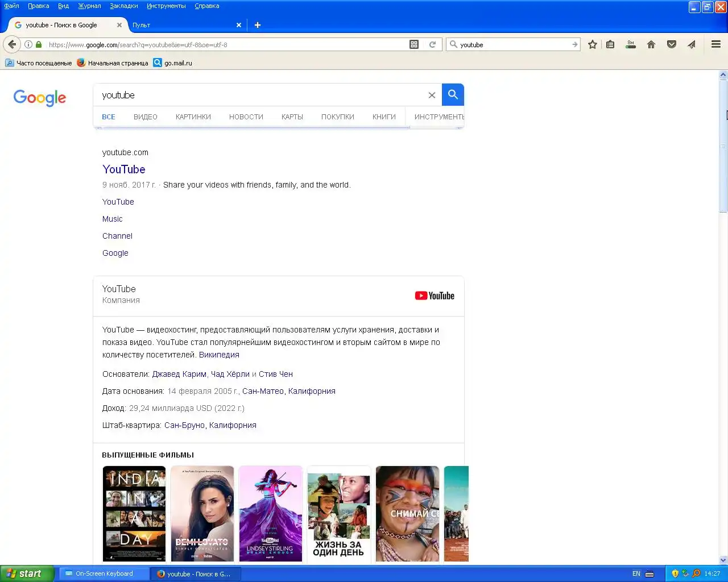The width and height of the screenshot is (728, 582).
Task: Click the QR/grid icon in the address bar
Action: (414, 44)
